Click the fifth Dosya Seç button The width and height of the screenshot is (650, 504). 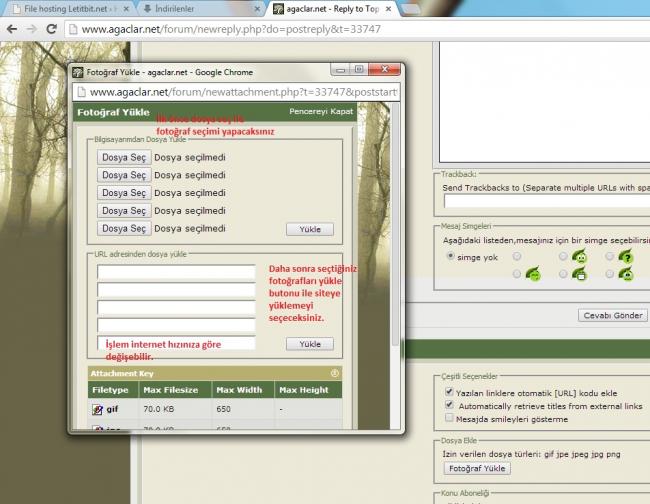(x=124, y=229)
